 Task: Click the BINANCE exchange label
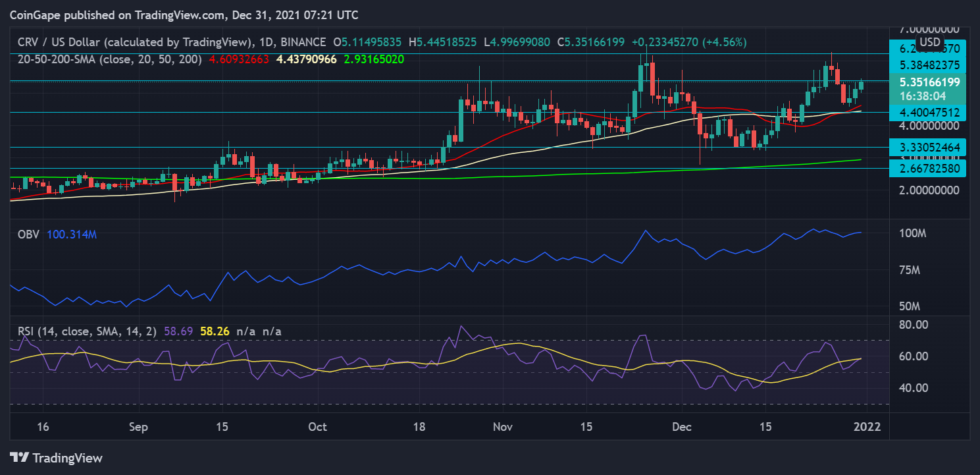coord(305,42)
